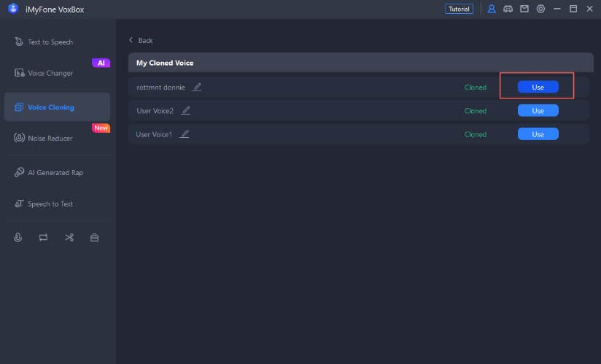Click the iMyFone VoxBox logo icon
Screen dimensions: 601x364
pyautogui.click(x=13, y=9)
